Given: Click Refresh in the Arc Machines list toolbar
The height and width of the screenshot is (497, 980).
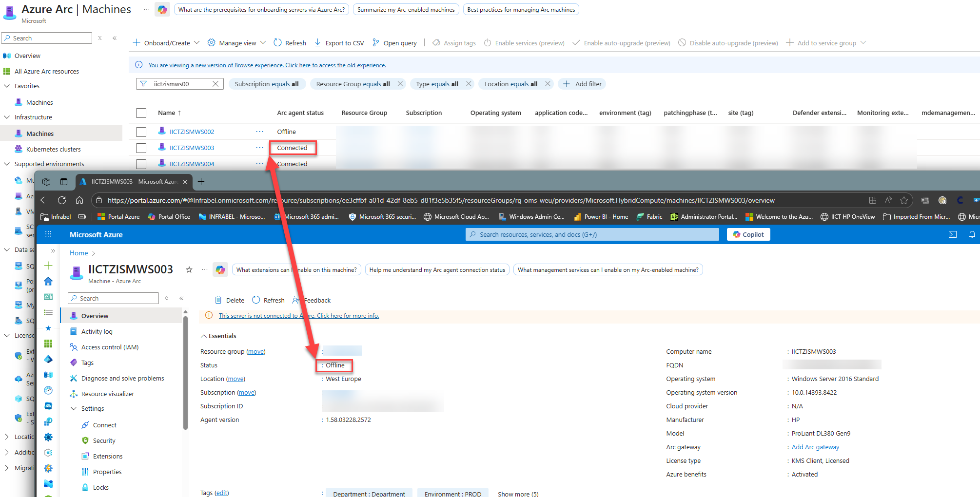Looking at the screenshot, I should click(x=290, y=43).
